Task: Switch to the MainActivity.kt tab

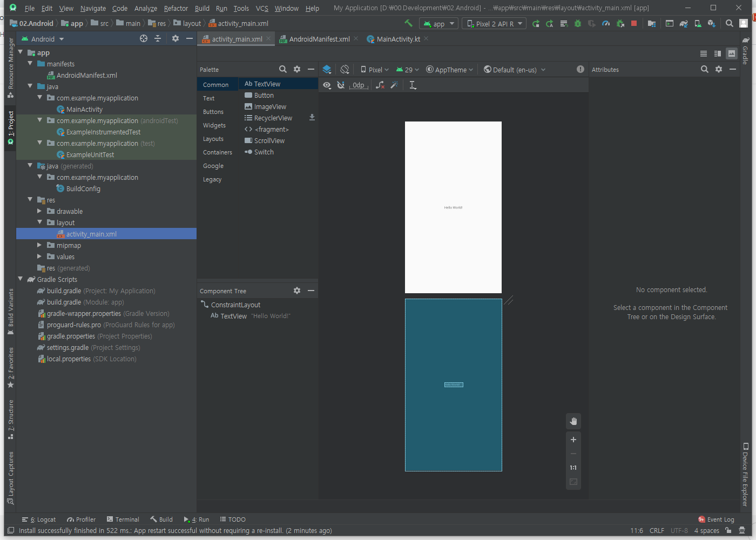Action: tap(397, 39)
